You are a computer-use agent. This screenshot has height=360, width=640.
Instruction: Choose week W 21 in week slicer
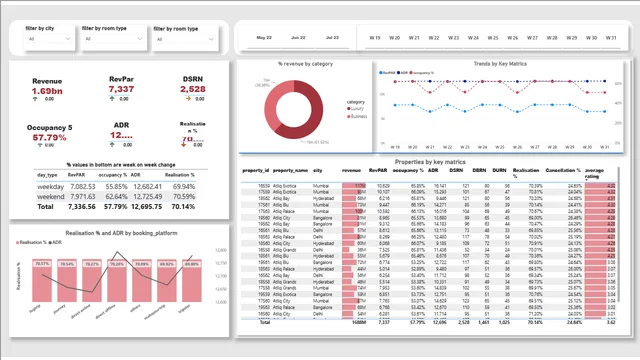click(414, 38)
